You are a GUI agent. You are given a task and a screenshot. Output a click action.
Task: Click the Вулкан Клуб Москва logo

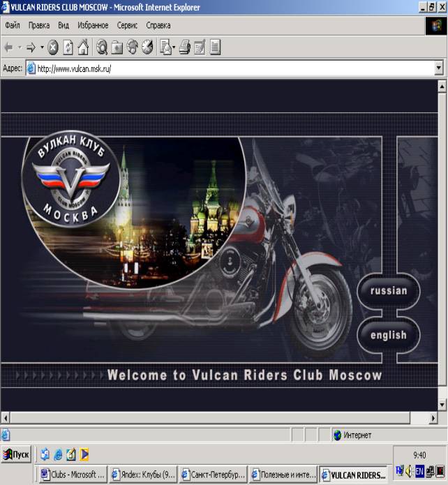tap(71, 179)
